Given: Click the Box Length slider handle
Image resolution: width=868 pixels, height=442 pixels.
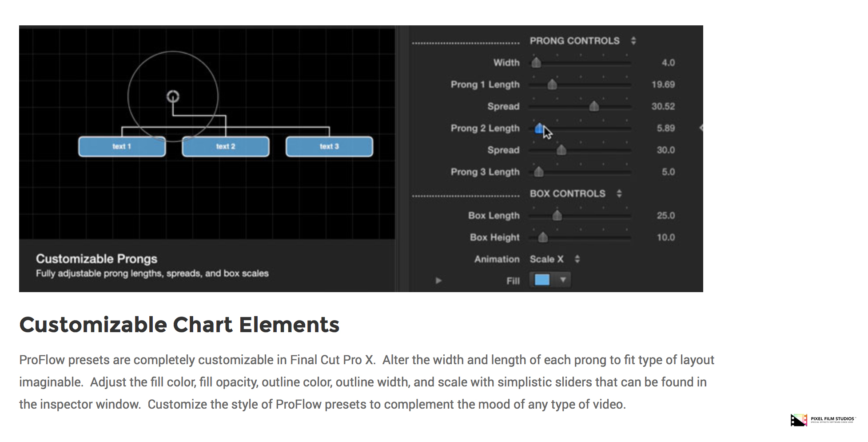Looking at the screenshot, I should click(x=557, y=216).
